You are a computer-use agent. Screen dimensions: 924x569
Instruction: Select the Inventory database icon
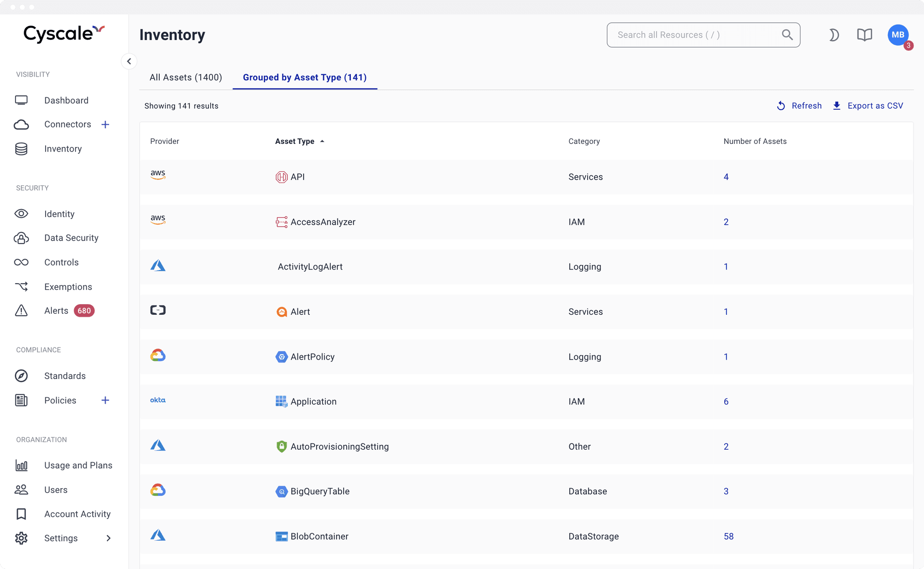(x=21, y=149)
